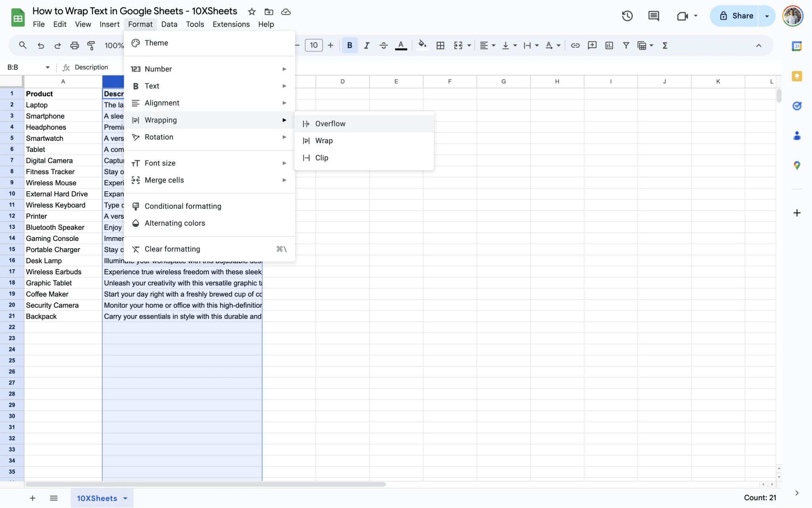Viewport: 812px width, 508px height.
Task: Open the 10XSheets sheet tab dropdown arrow
Action: pos(125,498)
